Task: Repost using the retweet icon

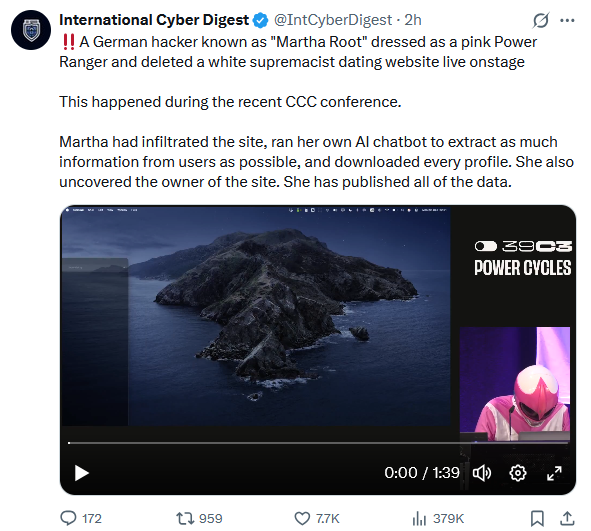Action: [185, 519]
